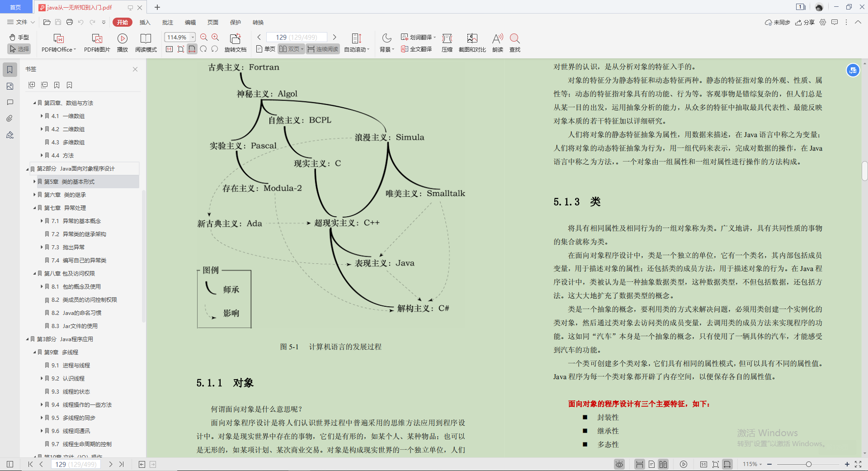Toggle fit-width view in the ribbon

[x=192, y=49]
